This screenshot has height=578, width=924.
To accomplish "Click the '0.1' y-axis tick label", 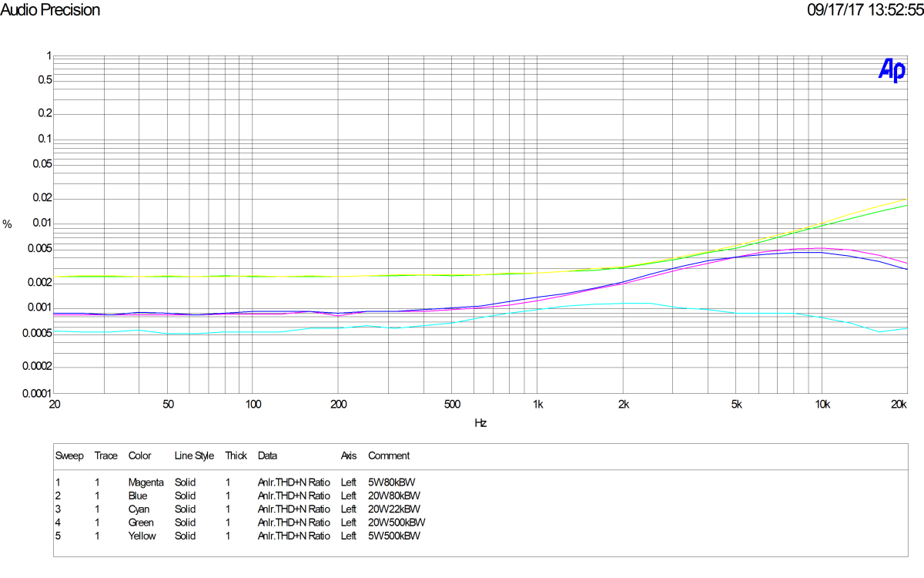I will click(44, 139).
